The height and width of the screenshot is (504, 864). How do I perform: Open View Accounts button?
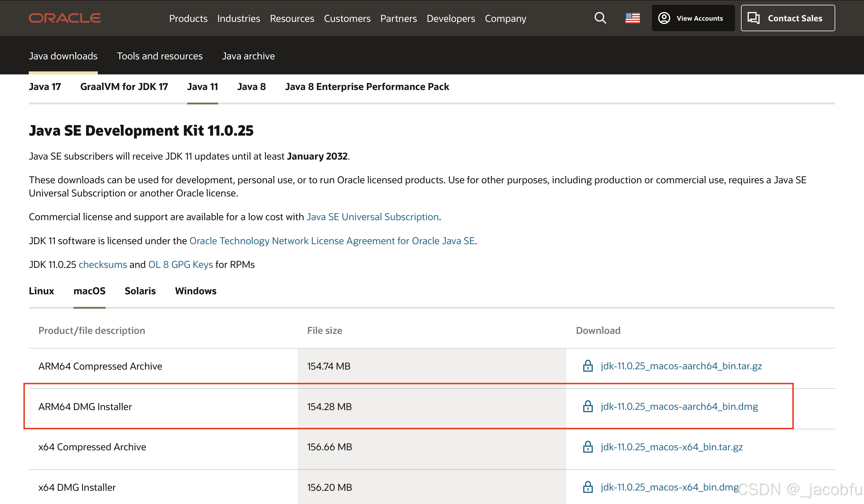pos(693,18)
